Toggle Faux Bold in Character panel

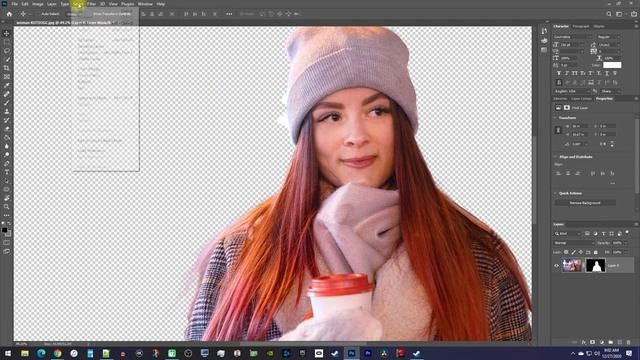click(559, 73)
